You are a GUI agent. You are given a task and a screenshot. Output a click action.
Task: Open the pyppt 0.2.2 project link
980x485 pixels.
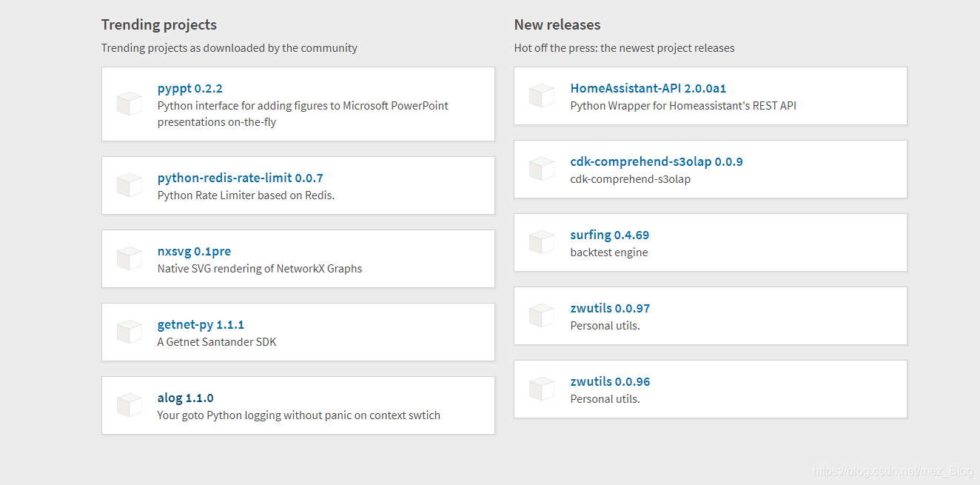tap(189, 88)
